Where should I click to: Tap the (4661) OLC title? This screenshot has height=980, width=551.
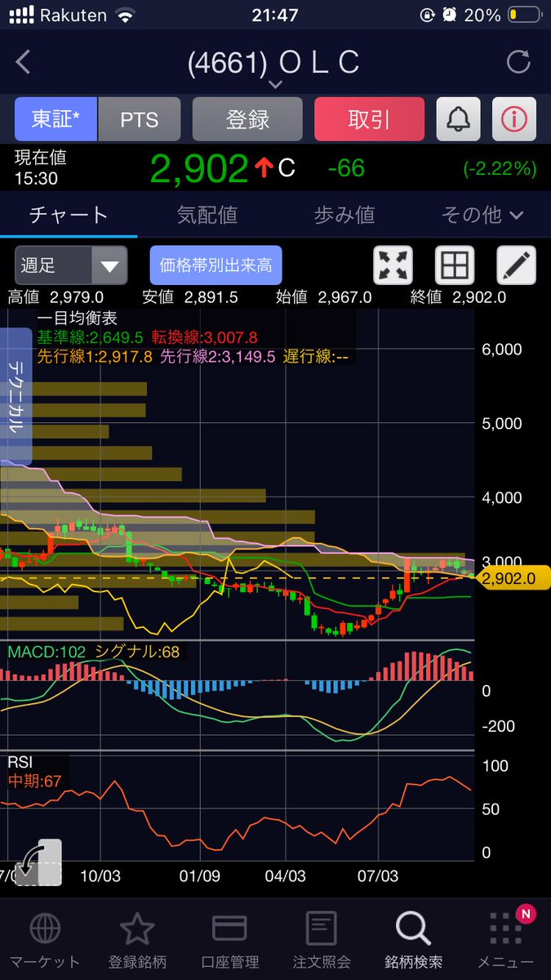[273, 63]
